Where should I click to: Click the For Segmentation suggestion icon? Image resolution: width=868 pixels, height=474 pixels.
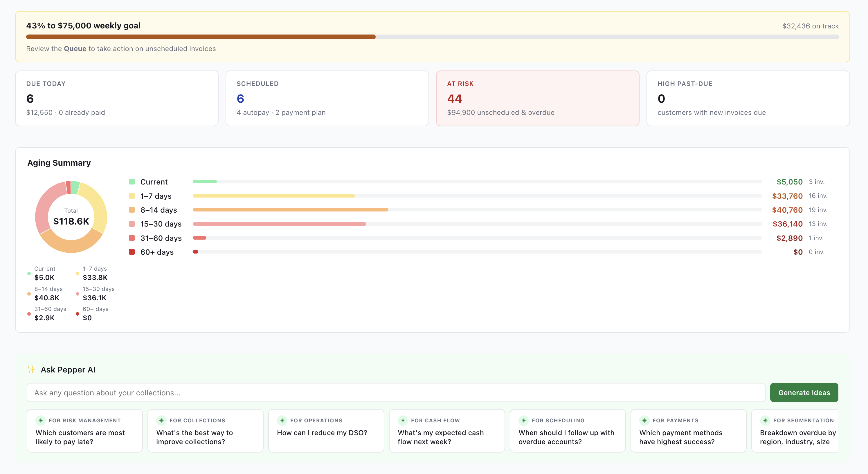coord(765,420)
